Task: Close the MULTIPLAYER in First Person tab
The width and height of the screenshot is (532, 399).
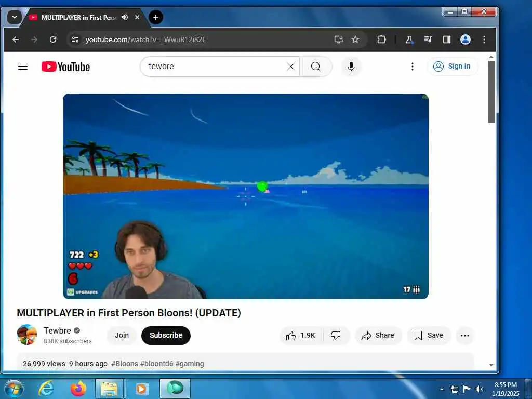Action: 137,17
